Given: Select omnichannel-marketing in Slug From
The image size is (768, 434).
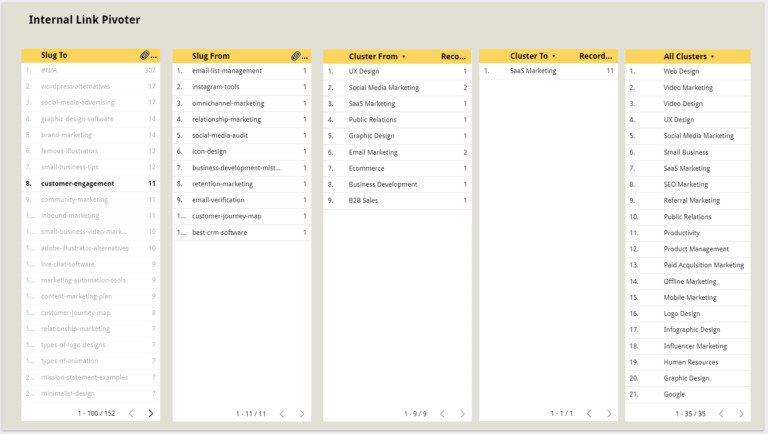Looking at the screenshot, I should [x=242, y=103].
